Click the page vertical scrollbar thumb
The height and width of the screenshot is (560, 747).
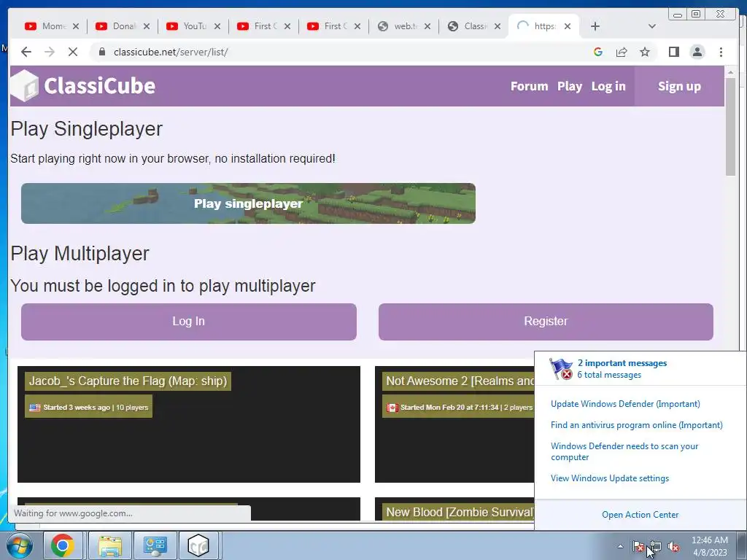[x=731, y=126]
